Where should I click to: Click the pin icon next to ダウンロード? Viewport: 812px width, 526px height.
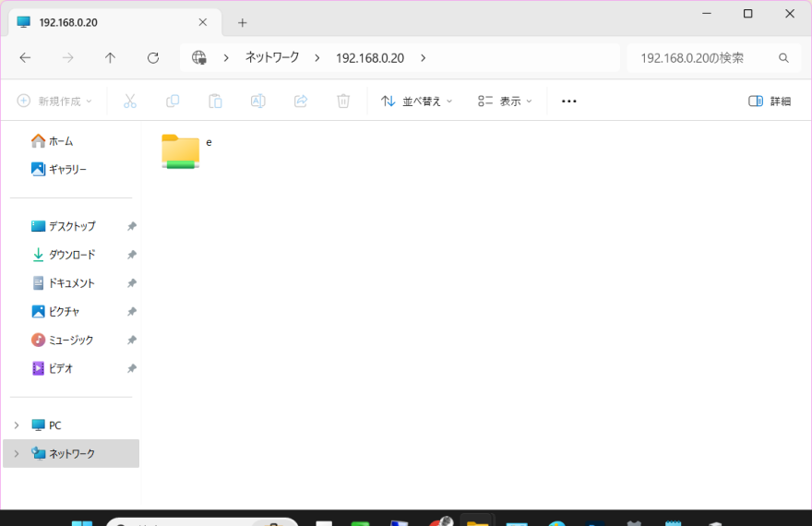coord(132,255)
